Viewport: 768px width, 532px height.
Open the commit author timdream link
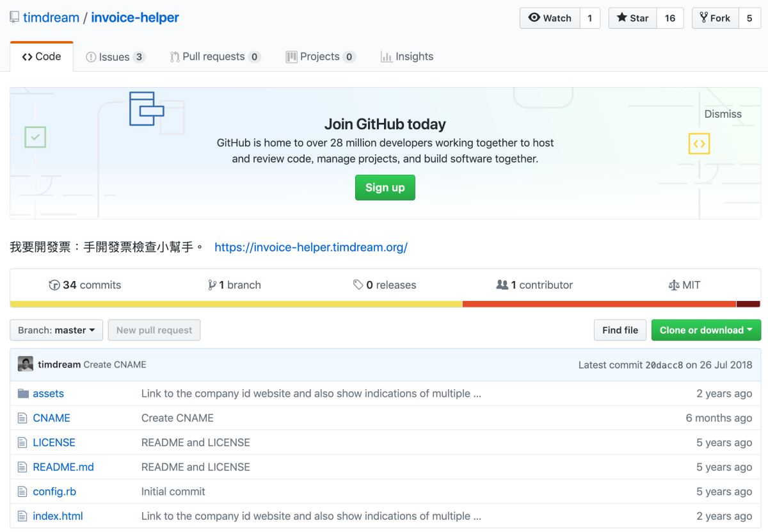click(x=60, y=365)
